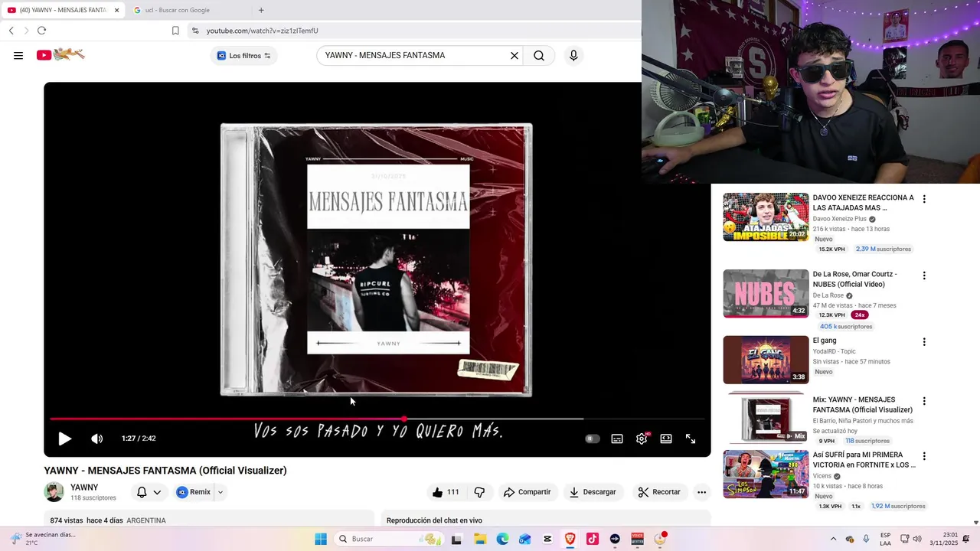Open site settings icon in address bar

click(195, 31)
